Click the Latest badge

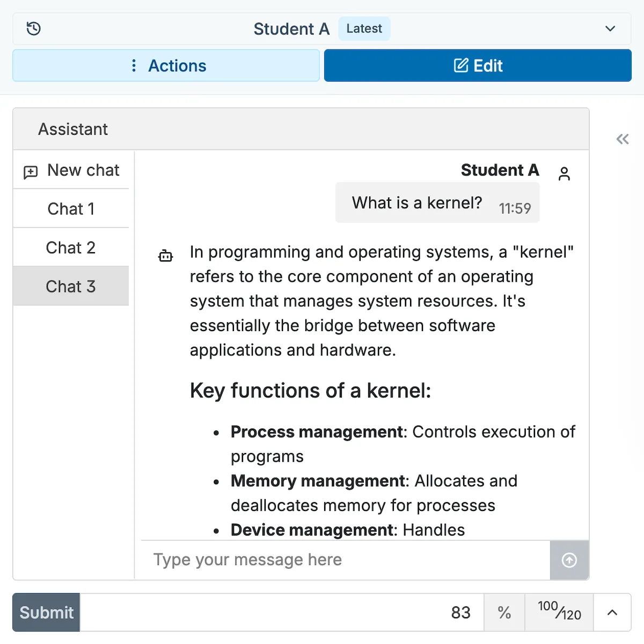coord(364,28)
